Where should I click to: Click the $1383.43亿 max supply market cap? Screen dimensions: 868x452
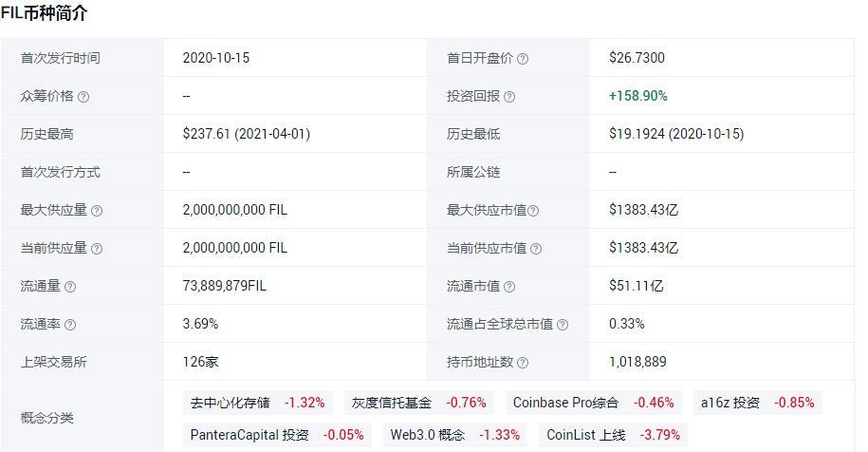pyautogui.click(x=643, y=210)
